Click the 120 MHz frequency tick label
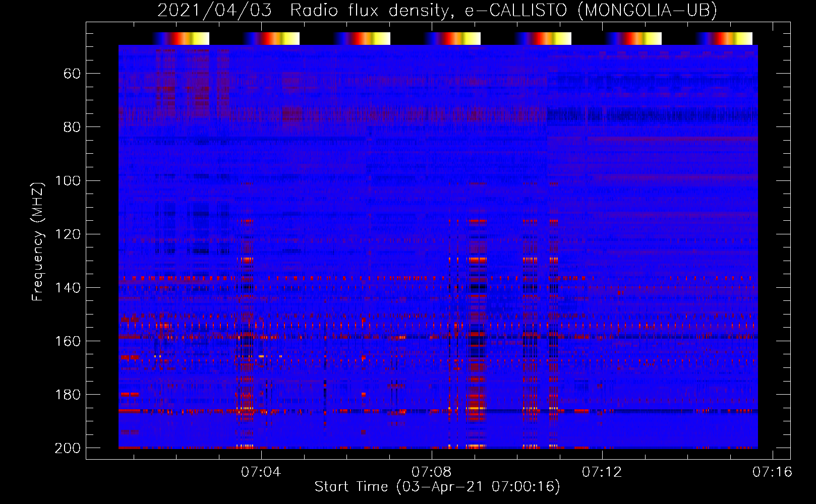This screenshot has width=816, height=504. pyautogui.click(x=68, y=234)
